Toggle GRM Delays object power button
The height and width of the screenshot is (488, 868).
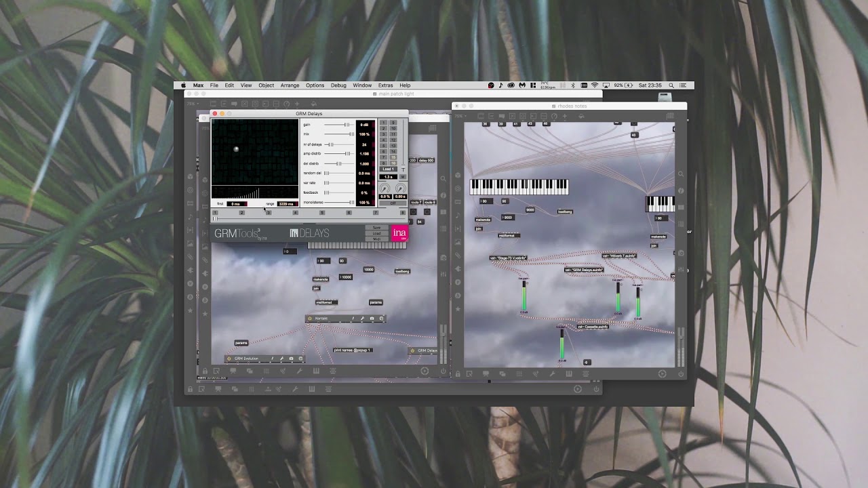(x=412, y=350)
